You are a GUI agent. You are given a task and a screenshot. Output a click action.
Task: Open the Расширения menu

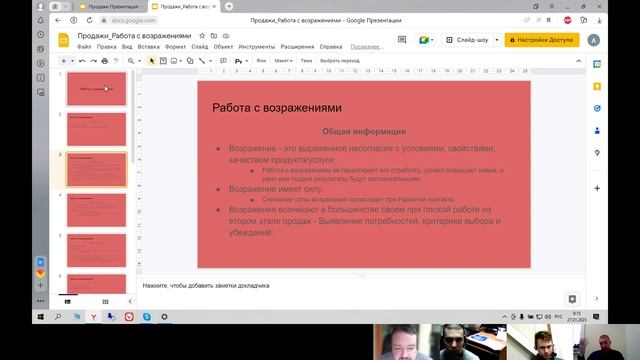(297, 47)
